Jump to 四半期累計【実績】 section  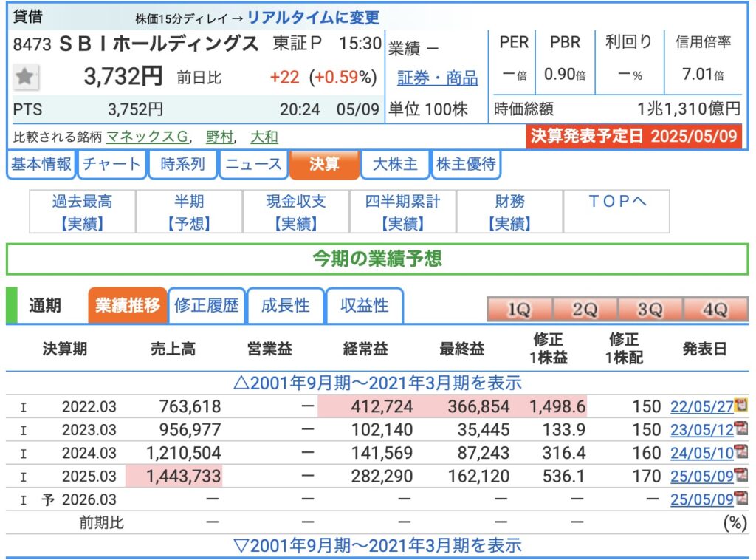402,212
